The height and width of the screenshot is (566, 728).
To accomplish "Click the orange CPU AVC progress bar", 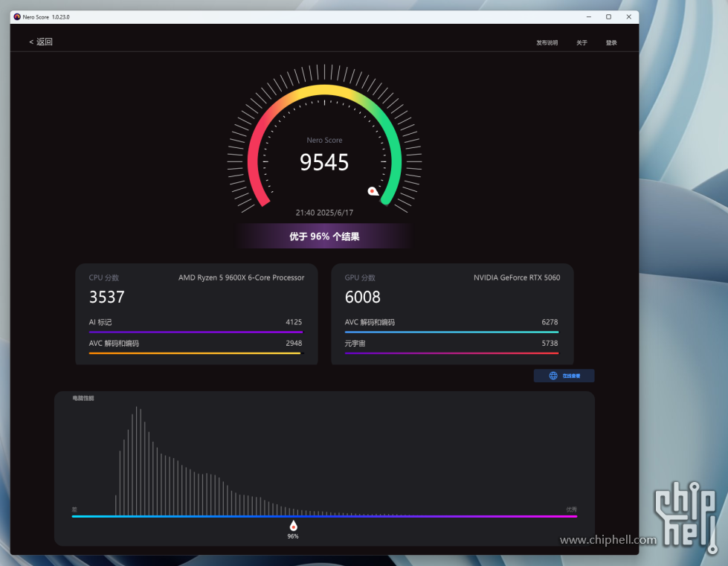I will point(195,353).
